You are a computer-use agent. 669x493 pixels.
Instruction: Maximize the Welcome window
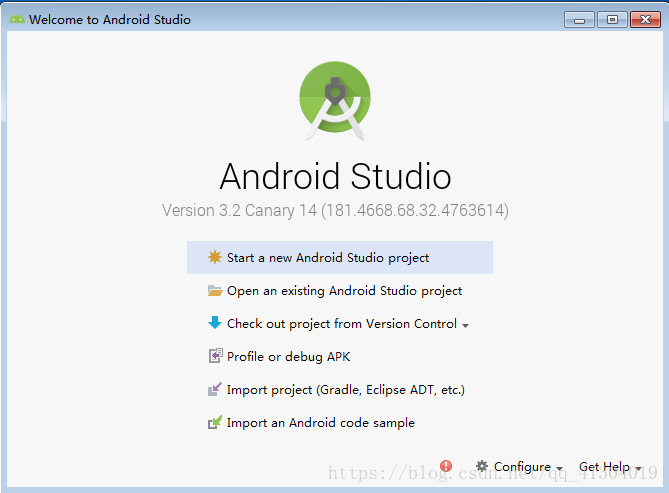tap(612, 20)
